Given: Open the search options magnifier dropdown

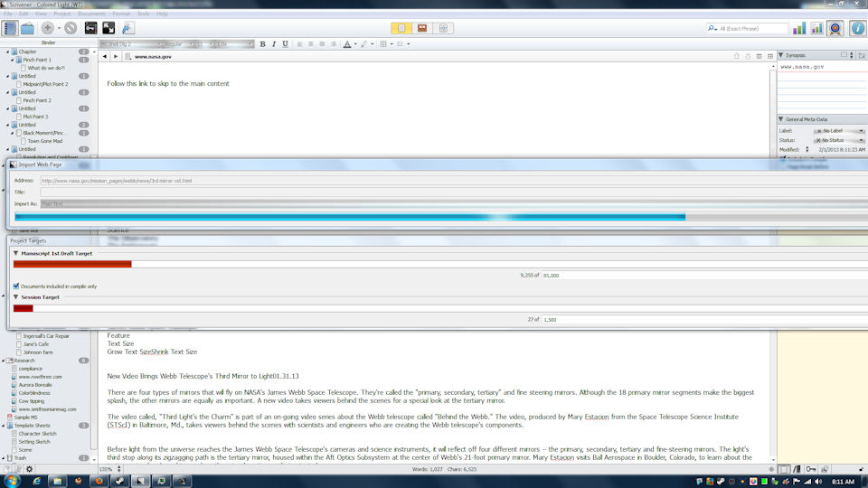Looking at the screenshot, I should (712, 28).
